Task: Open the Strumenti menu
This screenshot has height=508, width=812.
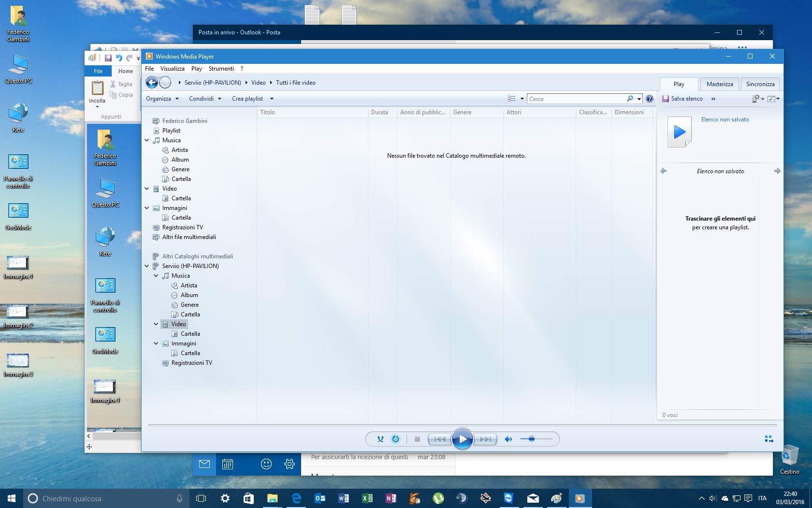Action: click(x=221, y=69)
